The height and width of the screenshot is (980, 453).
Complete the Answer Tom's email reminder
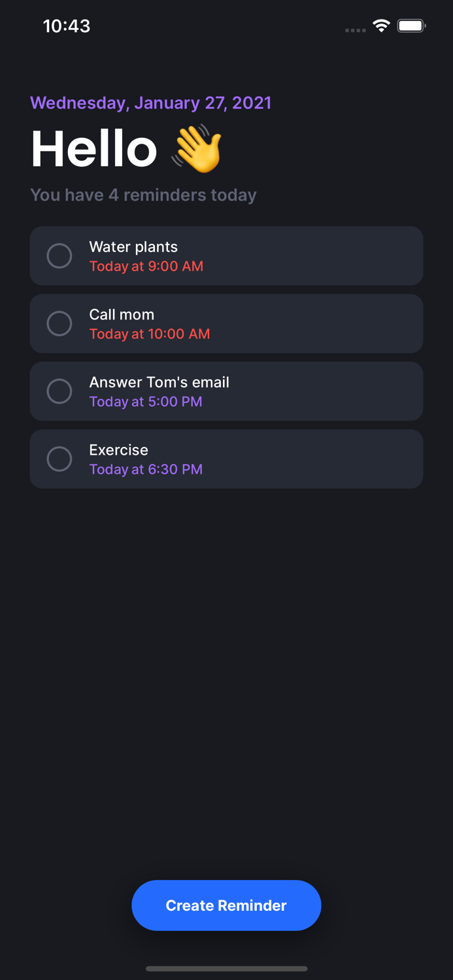click(x=59, y=391)
